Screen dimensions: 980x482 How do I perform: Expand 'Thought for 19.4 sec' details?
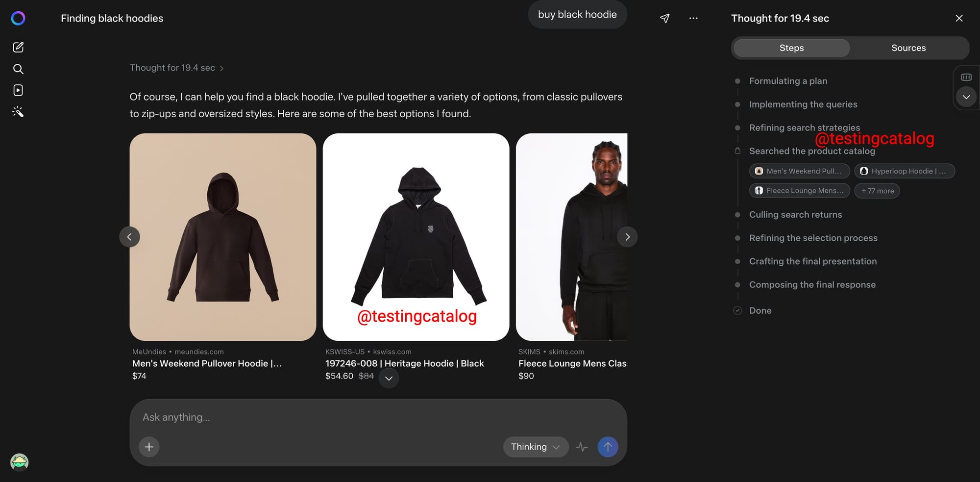[176, 68]
